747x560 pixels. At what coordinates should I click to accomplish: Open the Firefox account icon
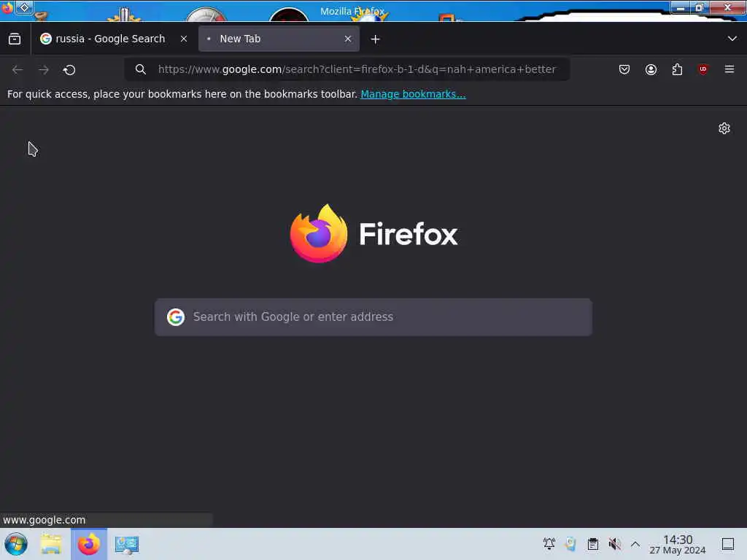[x=651, y=69]
